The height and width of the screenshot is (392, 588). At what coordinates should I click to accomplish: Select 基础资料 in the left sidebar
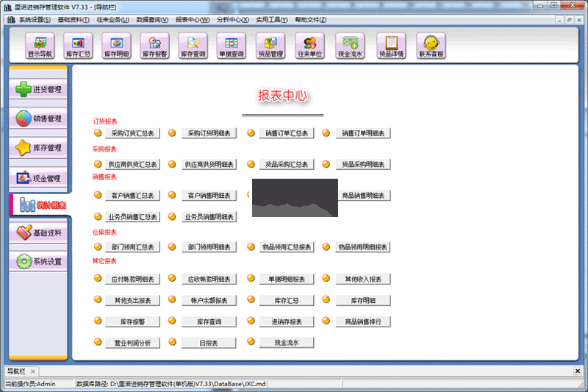click(38, 232)
